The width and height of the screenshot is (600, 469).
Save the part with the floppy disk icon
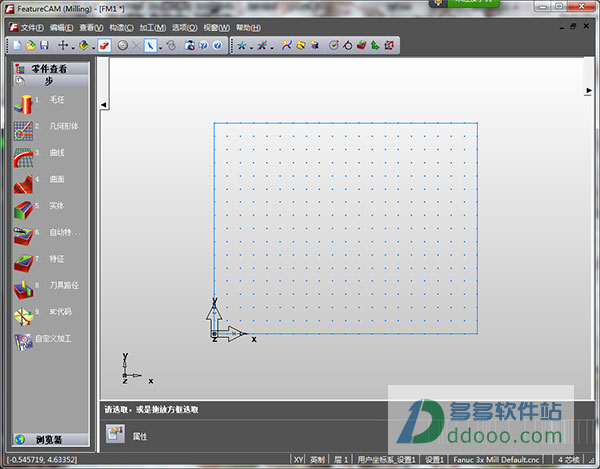pos(44,46)
